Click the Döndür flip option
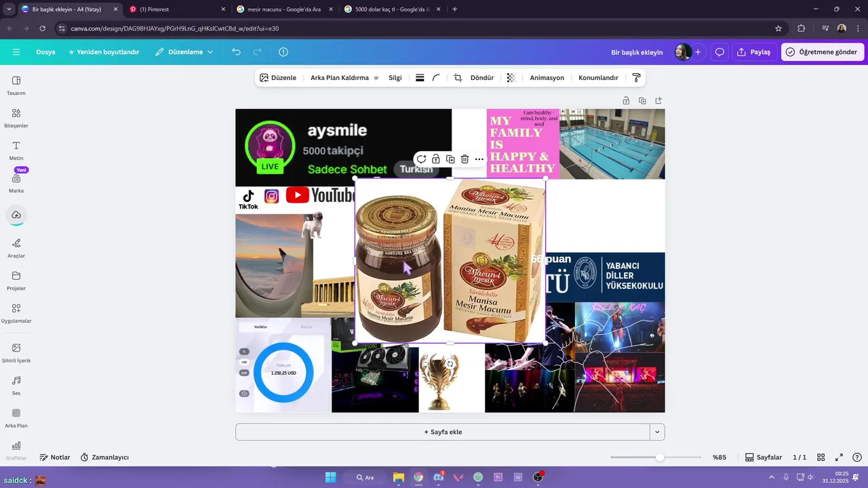 482,78
